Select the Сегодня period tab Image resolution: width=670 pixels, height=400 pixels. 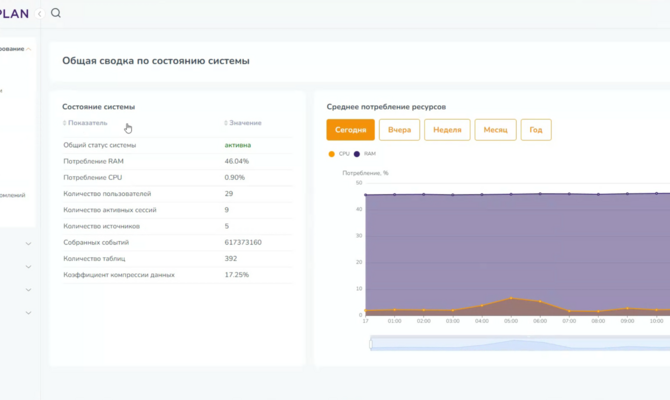tap(350, 130)
